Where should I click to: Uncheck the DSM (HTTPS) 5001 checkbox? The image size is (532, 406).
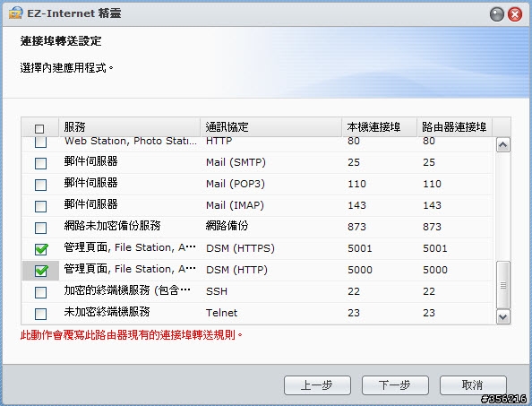(x=41, y=249)
